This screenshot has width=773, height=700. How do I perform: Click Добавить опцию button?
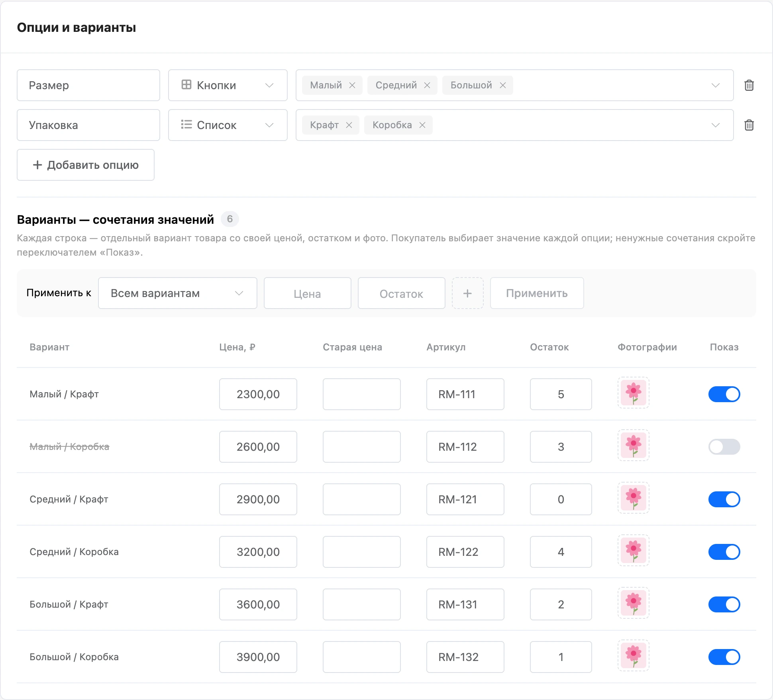(86, 165)
